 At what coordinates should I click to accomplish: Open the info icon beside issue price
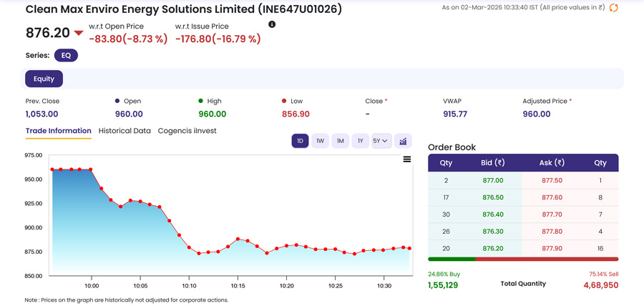click(x=272, y=24)
